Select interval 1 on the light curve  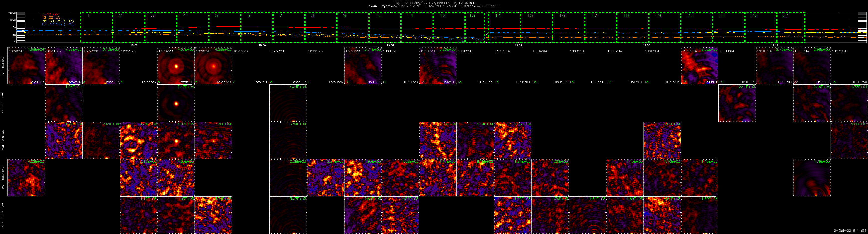(96, 28)
